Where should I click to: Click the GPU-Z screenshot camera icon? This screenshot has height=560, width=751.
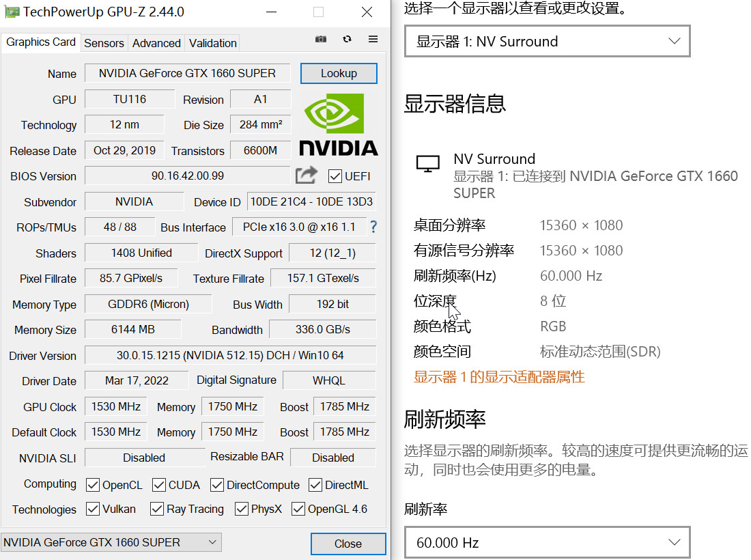tap(321, 40)
